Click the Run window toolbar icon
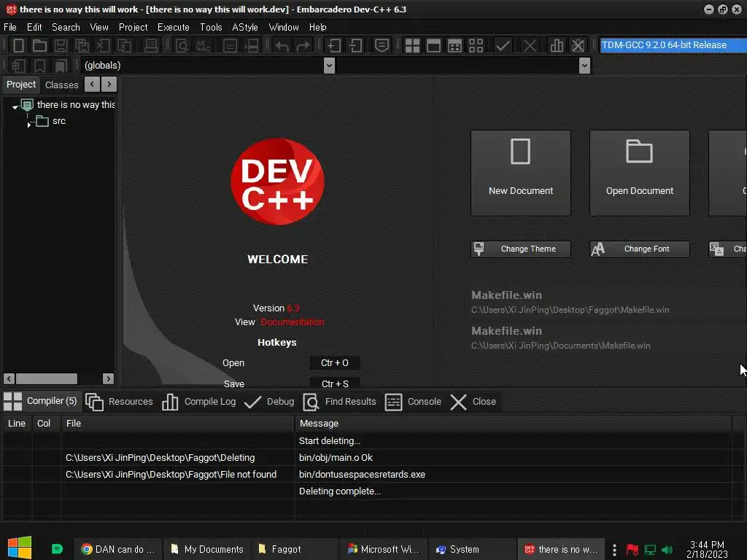Screen dimensions: 747x560 (x=433, y=46)
